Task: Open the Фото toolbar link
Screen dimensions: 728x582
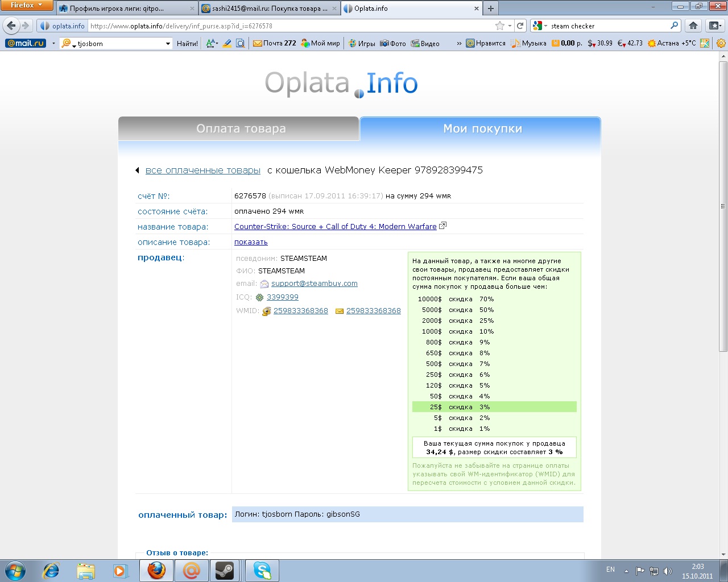Action: coord(393,43)
